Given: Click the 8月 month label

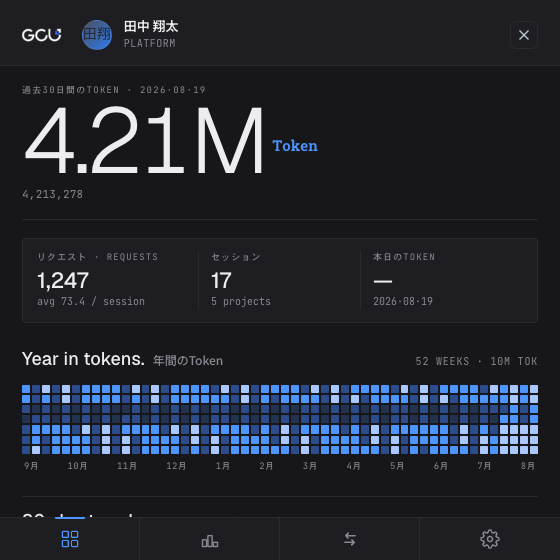Looking at the screenshot, I should click(528, 466).
